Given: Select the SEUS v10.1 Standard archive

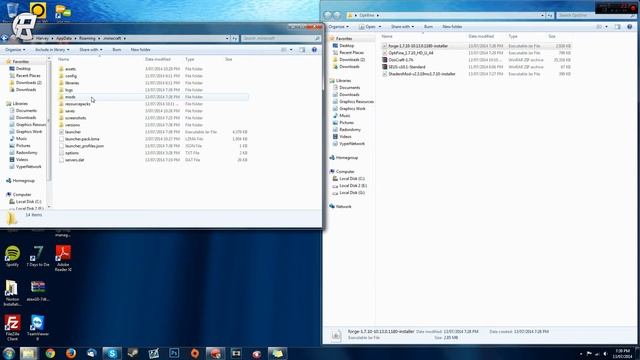Looking at the screenshot, I should tap(407, 67).
